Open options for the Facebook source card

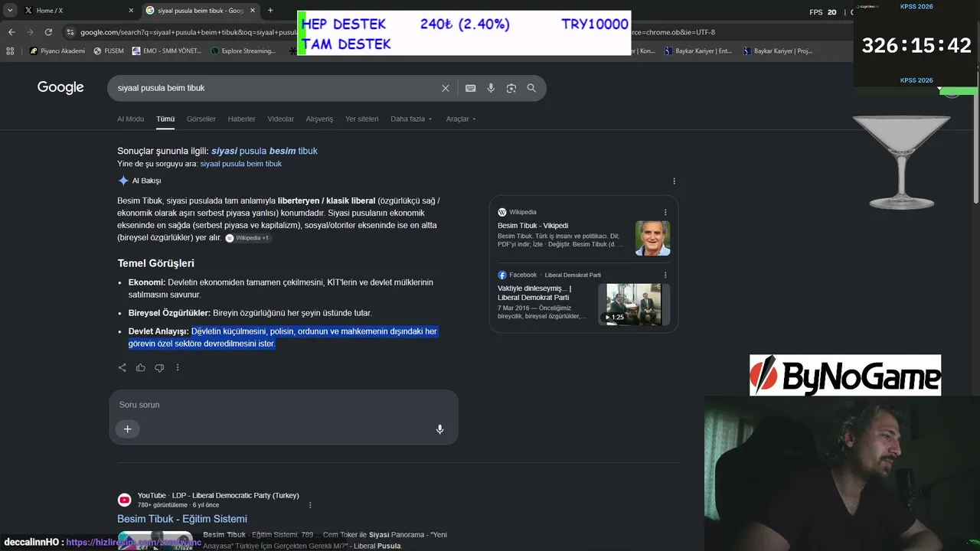[x=665, y=275]
